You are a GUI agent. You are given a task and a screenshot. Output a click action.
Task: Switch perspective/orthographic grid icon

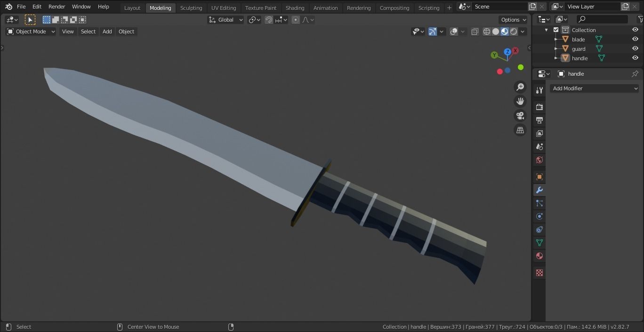(x=520, y=130)
